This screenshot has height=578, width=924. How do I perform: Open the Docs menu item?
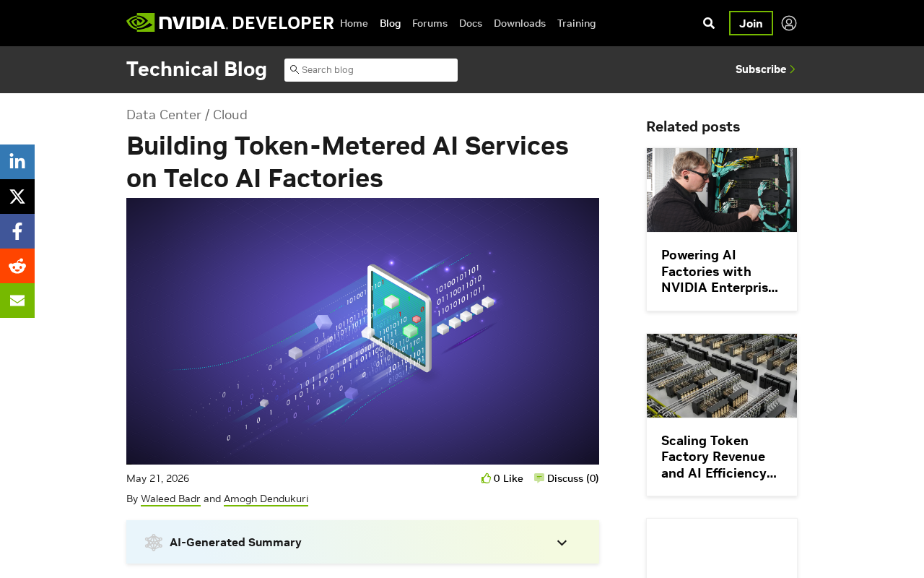click(471, 23)
